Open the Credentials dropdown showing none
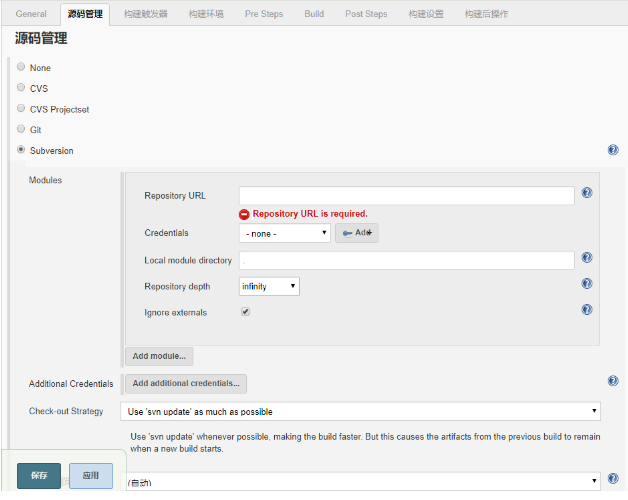 coord(285,233)
